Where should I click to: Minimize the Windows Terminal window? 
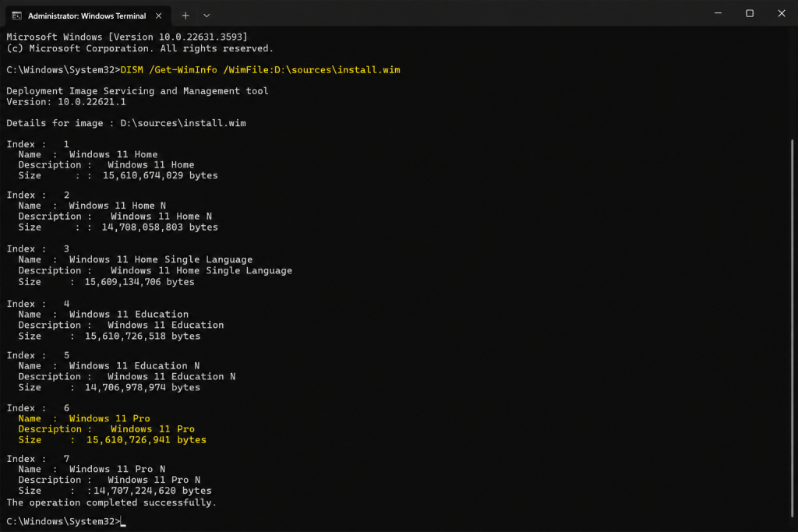pos(718,13)
